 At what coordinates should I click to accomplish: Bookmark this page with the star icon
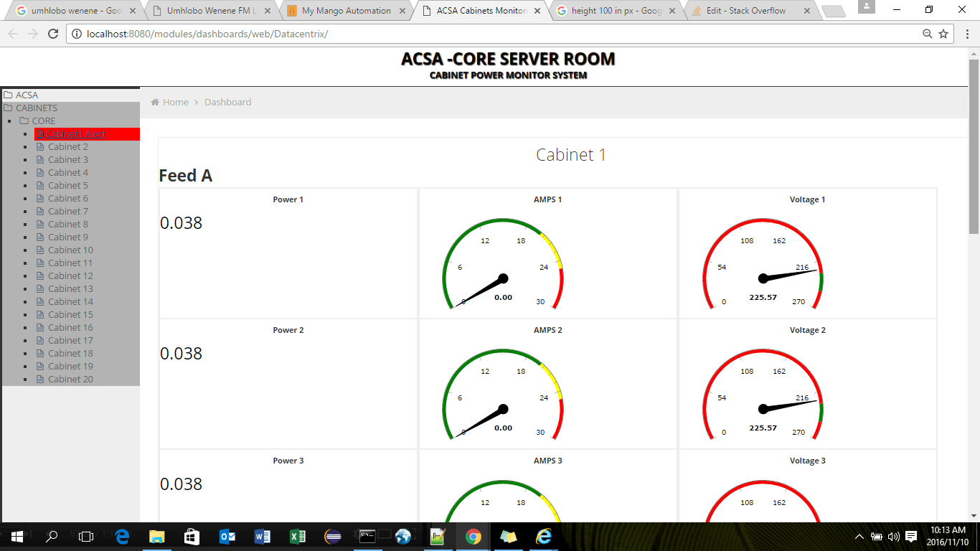point(943,34)
